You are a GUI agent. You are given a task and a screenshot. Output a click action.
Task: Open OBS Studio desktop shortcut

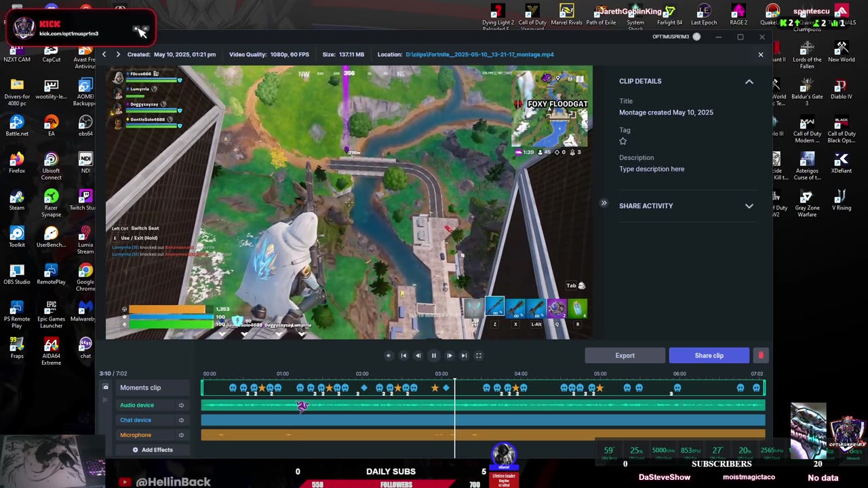pyautogui.click(x=17, y=273)
